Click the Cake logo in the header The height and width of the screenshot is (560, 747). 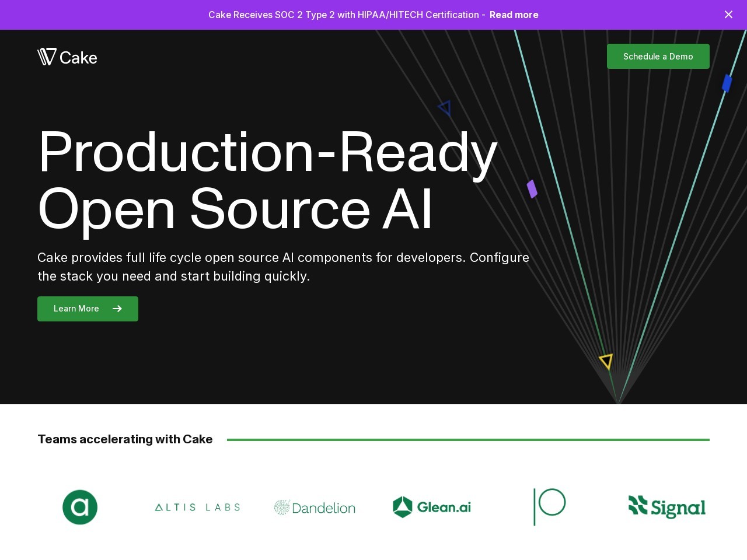point(67,57)
